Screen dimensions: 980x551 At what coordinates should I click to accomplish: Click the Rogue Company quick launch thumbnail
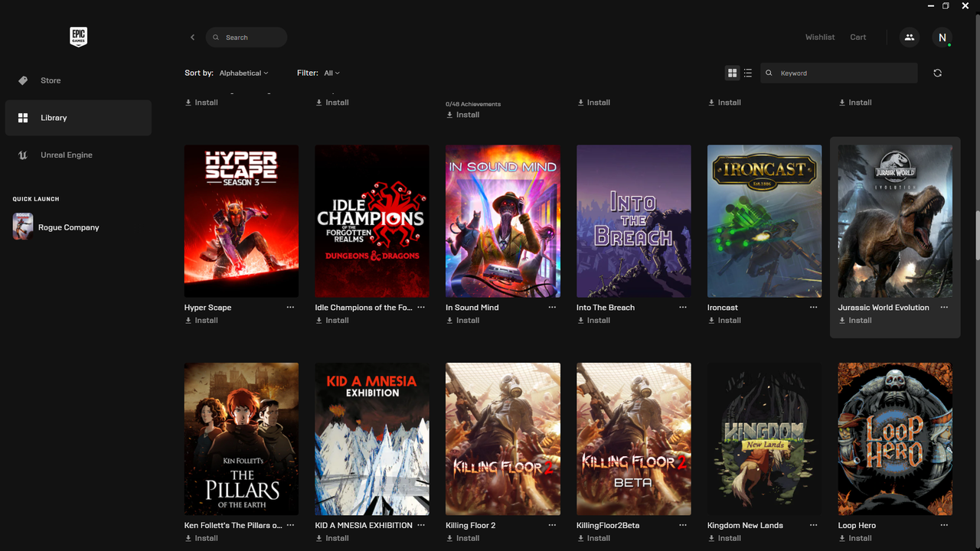(x=23, y=227)
